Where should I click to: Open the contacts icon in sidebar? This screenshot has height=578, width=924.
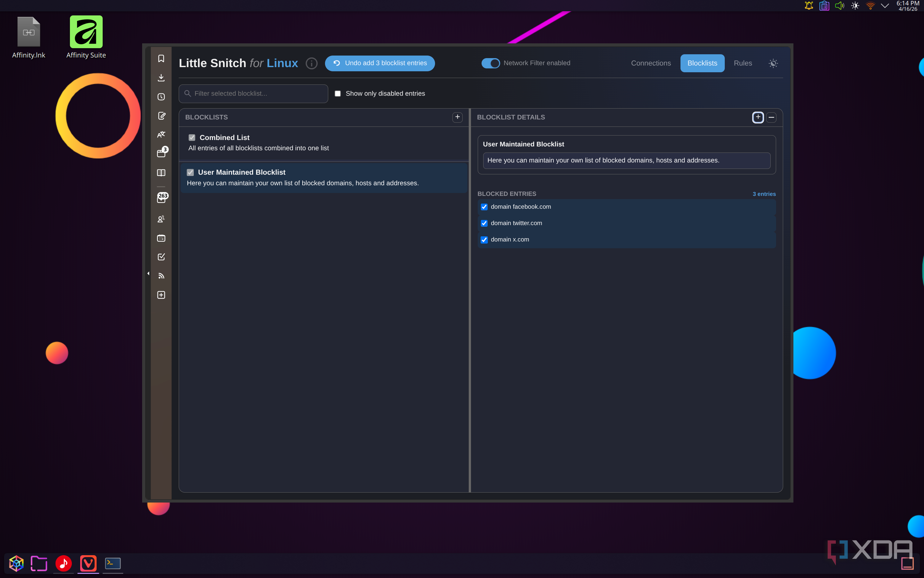coord(161,219)
